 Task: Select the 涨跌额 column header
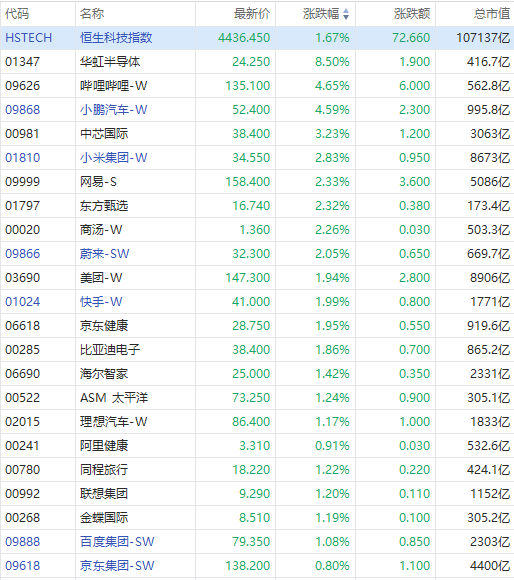pyautogui.click(x=412, y=14)
